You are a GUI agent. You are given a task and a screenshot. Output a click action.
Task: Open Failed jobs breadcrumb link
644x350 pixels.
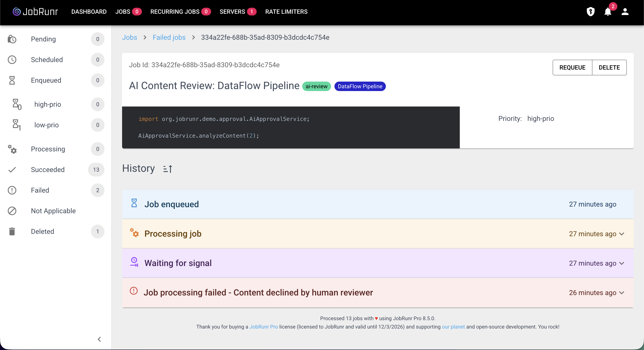click(x=169, y=38)
